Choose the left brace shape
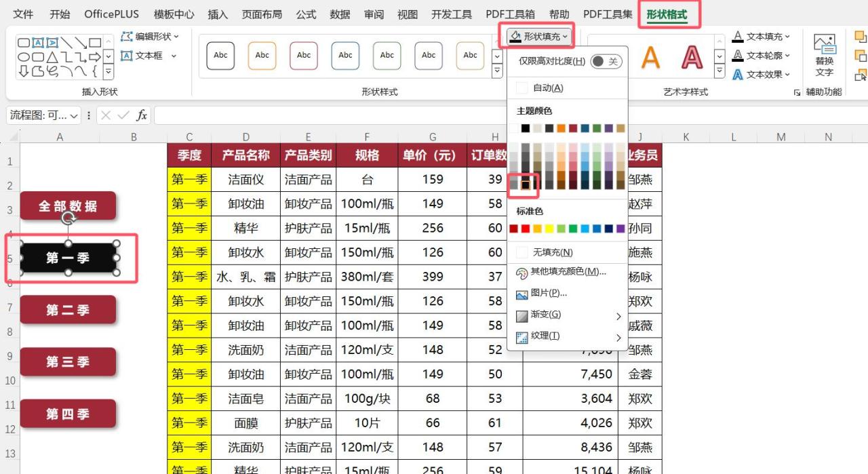 pyautogui.click(x=95, y=71)
